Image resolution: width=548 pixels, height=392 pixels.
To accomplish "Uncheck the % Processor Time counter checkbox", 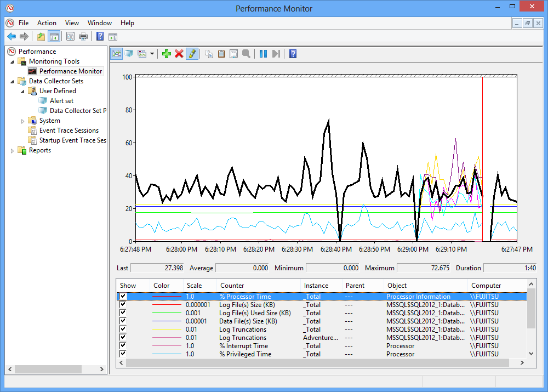I will [x=123, y=297].
